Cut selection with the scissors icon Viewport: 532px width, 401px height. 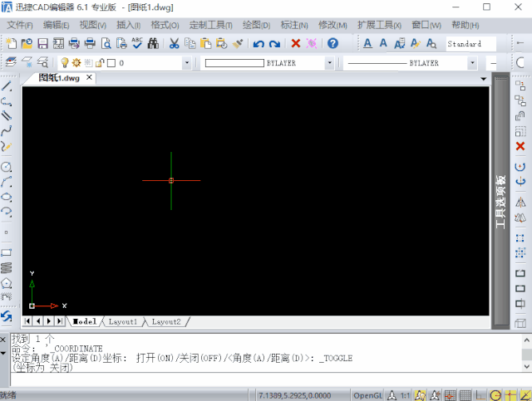(174, 43)
